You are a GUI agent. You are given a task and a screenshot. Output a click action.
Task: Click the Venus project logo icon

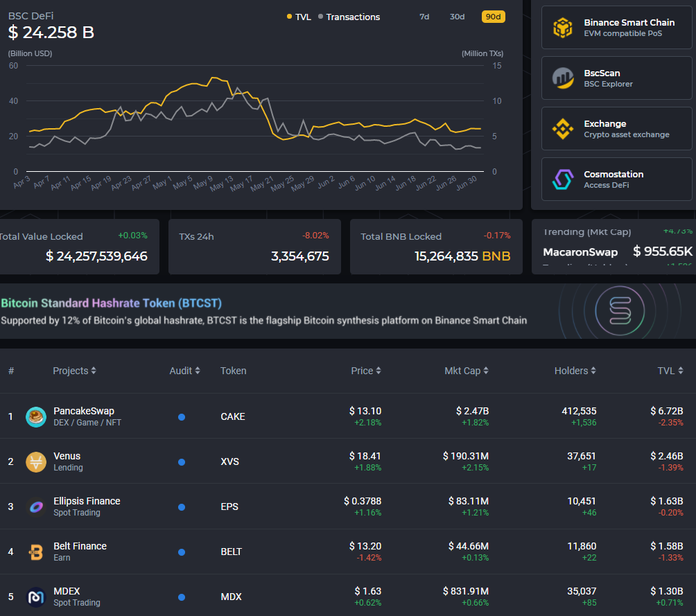36,461
